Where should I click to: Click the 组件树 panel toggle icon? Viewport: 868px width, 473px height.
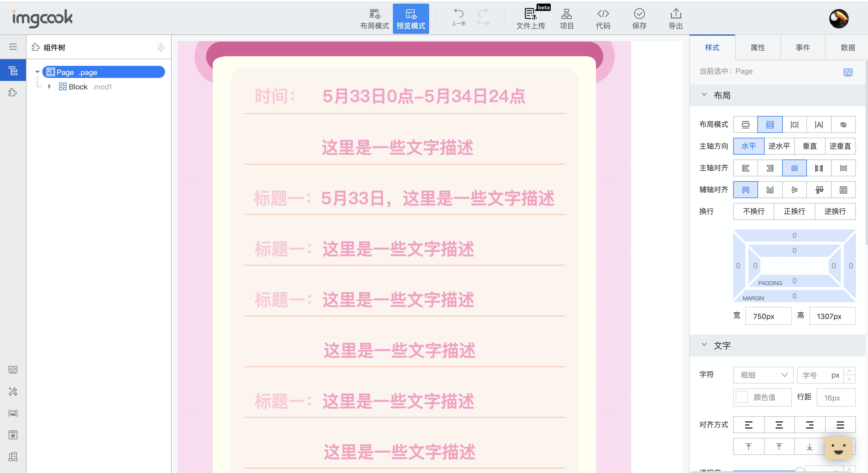(x=161, y=47)
